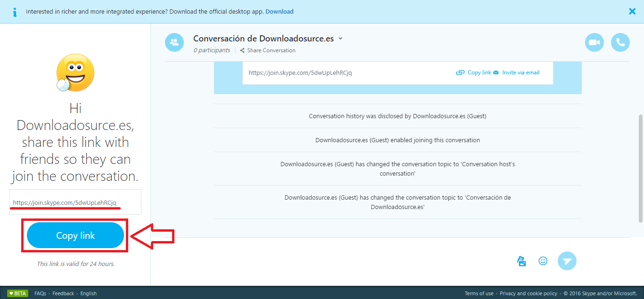This screenshot has width=644, height=299.
Task: Click the send message arrow icon
Action: pyautogui.click(x=567, y=261)
